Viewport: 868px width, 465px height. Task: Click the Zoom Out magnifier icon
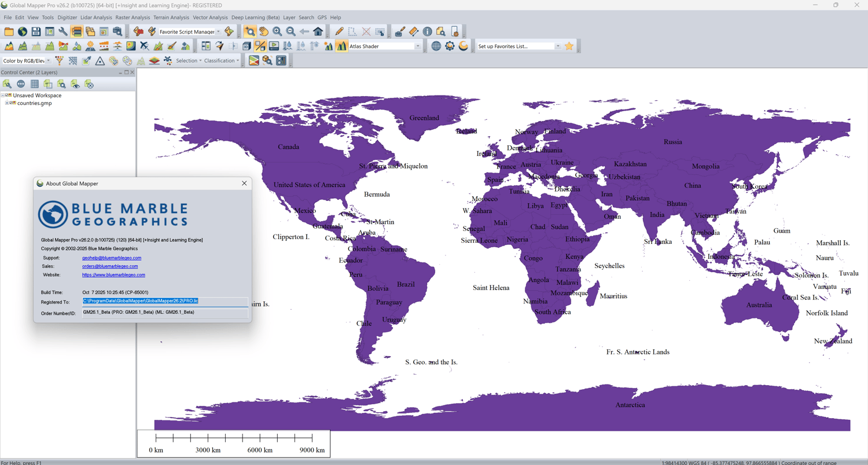point(291,32)
